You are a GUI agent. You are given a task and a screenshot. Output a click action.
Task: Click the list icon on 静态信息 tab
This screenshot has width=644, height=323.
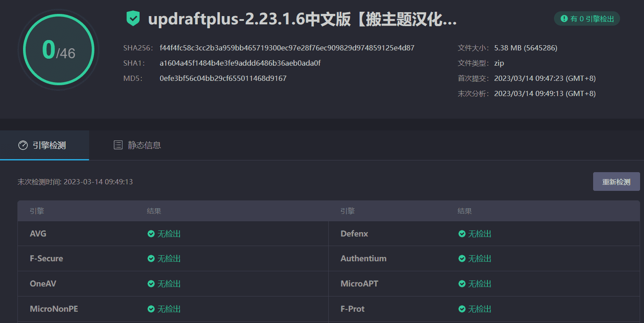(118, 145)
